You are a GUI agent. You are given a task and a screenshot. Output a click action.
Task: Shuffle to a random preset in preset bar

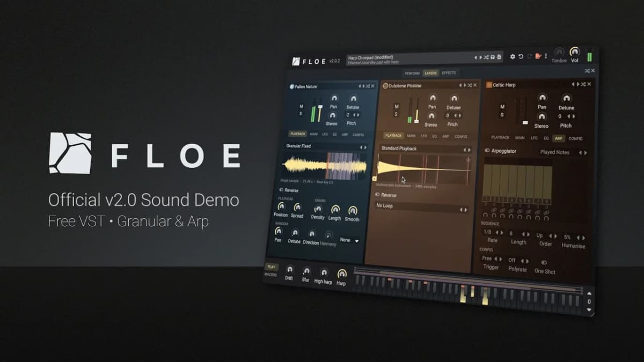(486, 57)
